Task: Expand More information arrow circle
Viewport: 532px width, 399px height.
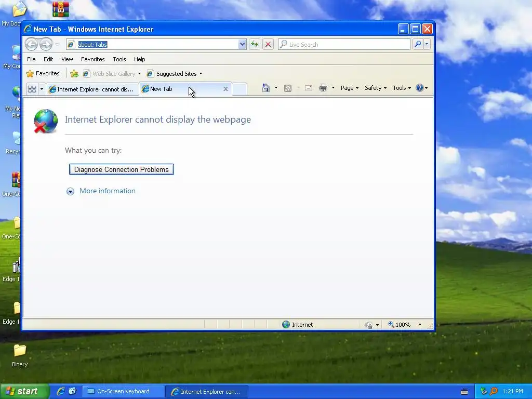Action: tap(70, 191)
